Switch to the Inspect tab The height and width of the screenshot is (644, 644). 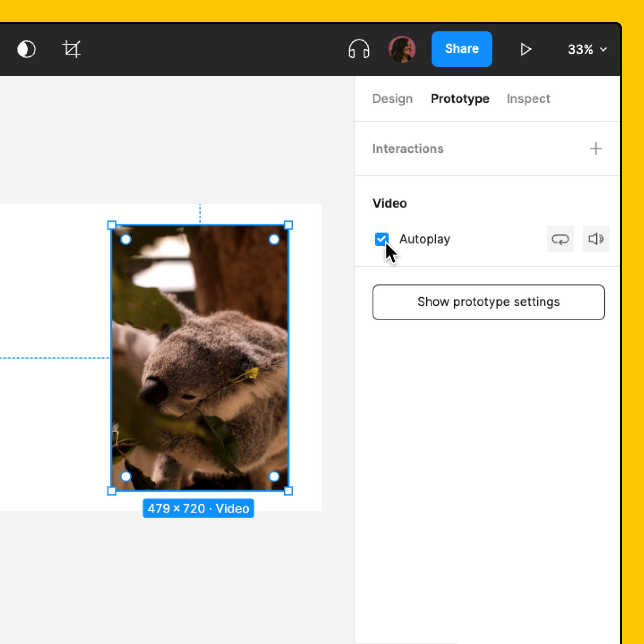coord(528,98)
